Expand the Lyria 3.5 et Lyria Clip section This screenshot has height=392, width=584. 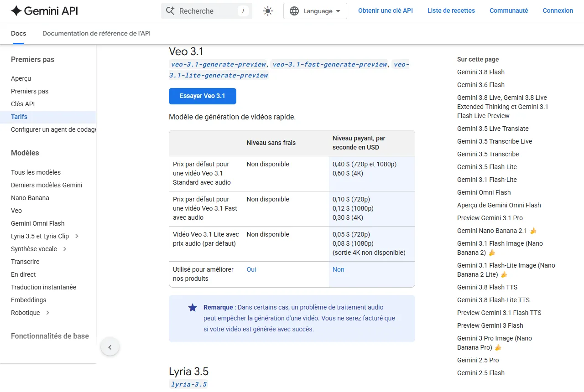point(77,236)
